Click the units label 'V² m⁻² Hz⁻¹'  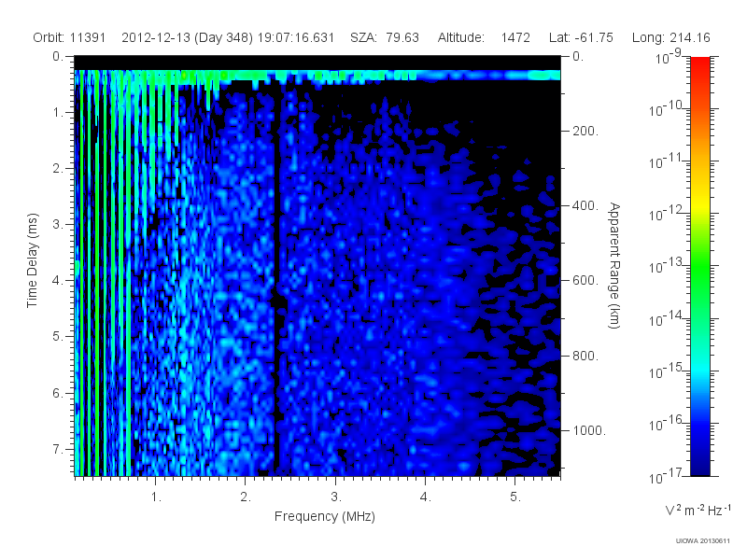[x=698, y=510]
